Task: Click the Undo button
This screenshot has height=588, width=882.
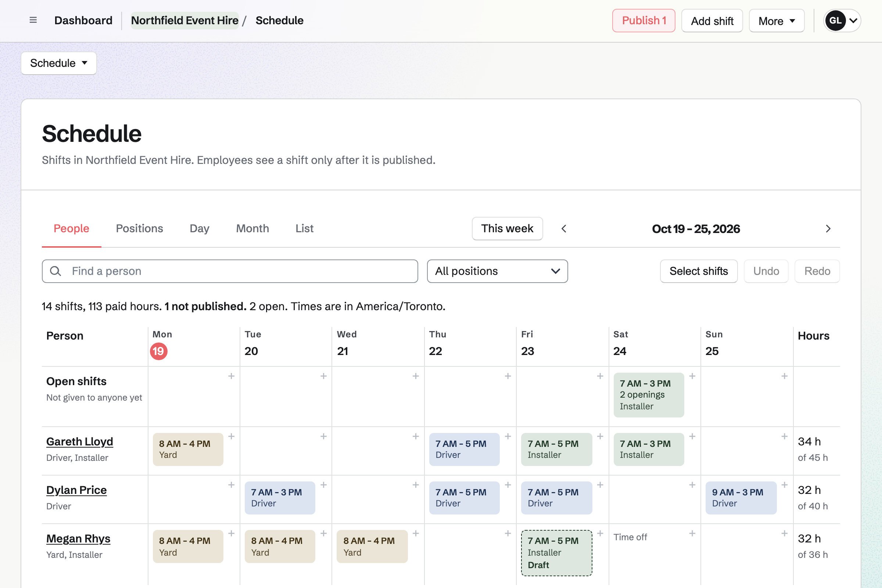Action: (x=766, y=271)
